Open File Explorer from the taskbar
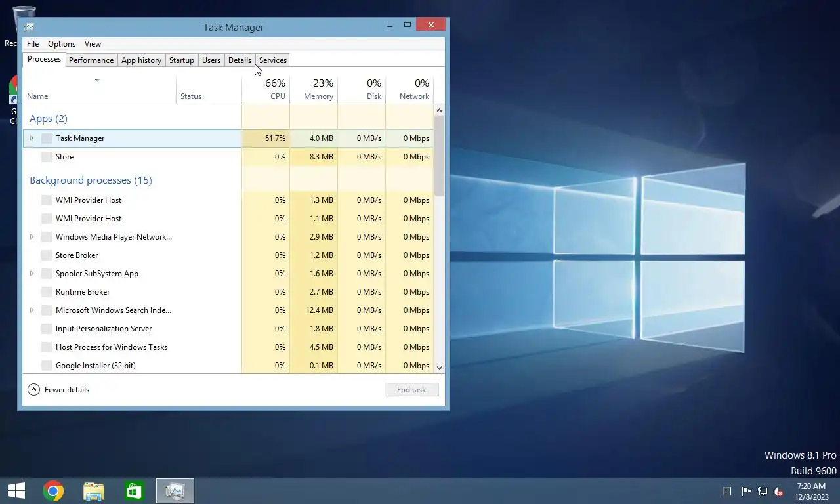The height and width of the screenshot is (504, 840). pyautogui.click(x=94, y=491)
